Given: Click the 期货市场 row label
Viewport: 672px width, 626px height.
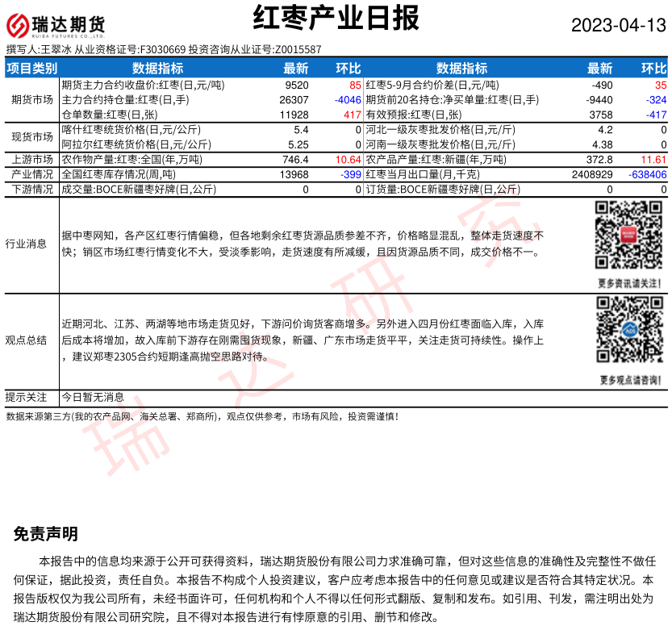Looking at the screenshot, I should pyautogui.click(x=32, y=100).
